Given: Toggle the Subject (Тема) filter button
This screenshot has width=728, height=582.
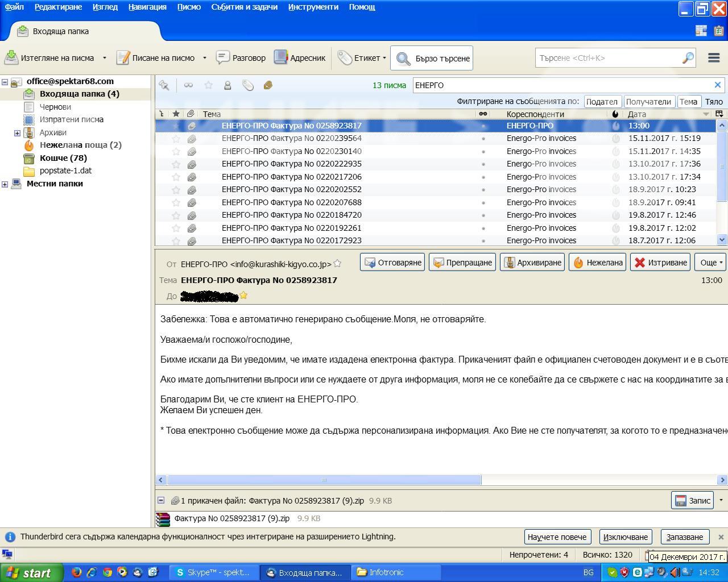Looking at the screenshot, I should coord(688,102).
